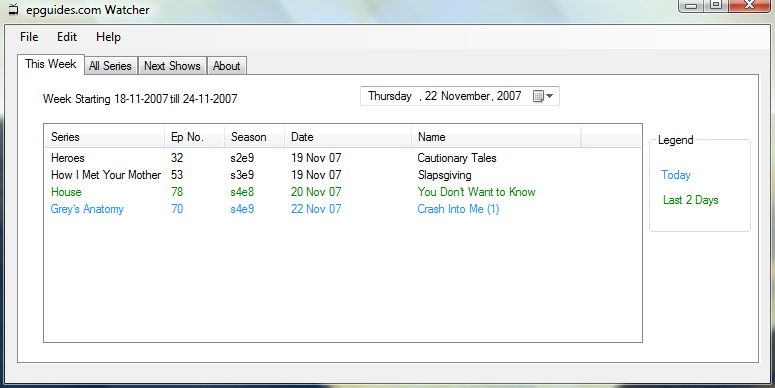This screenshot has height=388, width=775.
Task: Switch to the Next Shows tab
Action: click(x=172, y=66)
